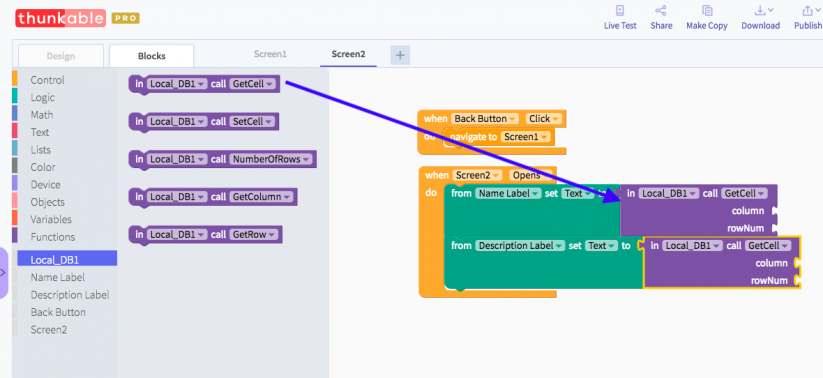This screenshot has height=378, width=823.
Task: Open Screen2 dropdown in when Opens block
Action: point(478,175)
